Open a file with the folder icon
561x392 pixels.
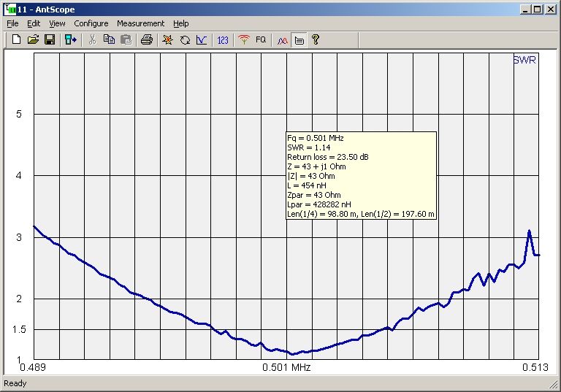click(x=33, y=39)
